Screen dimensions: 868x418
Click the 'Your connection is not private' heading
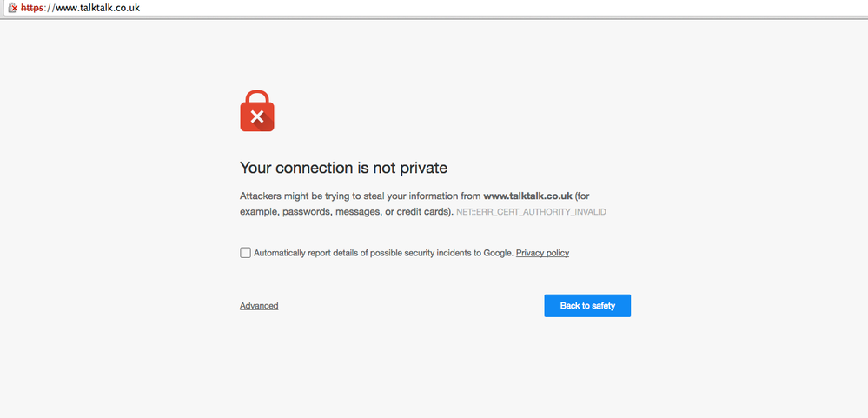[343, 168]
